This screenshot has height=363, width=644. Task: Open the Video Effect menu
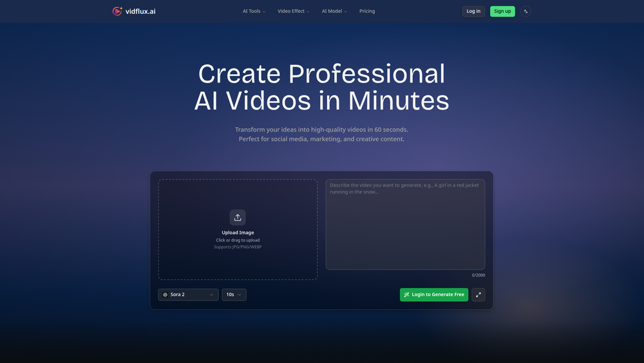tap(293, 11)
